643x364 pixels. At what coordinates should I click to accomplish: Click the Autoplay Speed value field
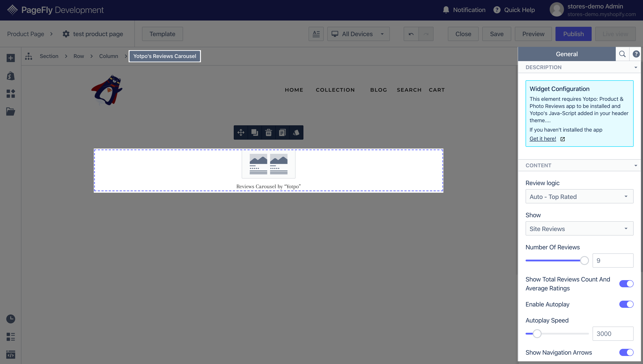(x=613, y=333)
